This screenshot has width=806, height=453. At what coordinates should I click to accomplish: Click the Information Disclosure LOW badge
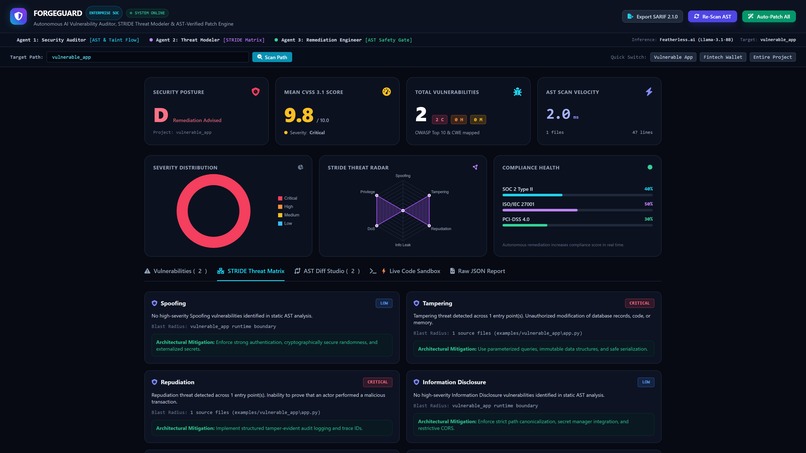point(646,382)
